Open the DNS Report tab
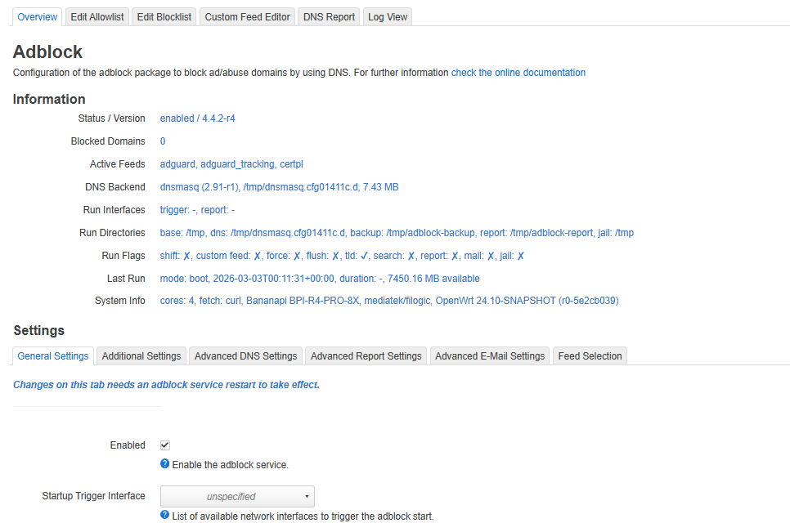Viewport: 790px width, 532px height. tap(329, 17)
